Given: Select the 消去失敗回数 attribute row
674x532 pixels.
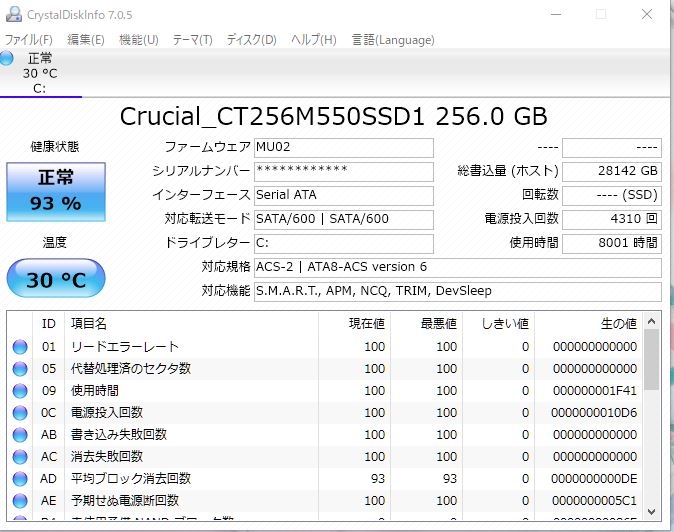Looking at the screenshot, I should click(x=325, y=457).
